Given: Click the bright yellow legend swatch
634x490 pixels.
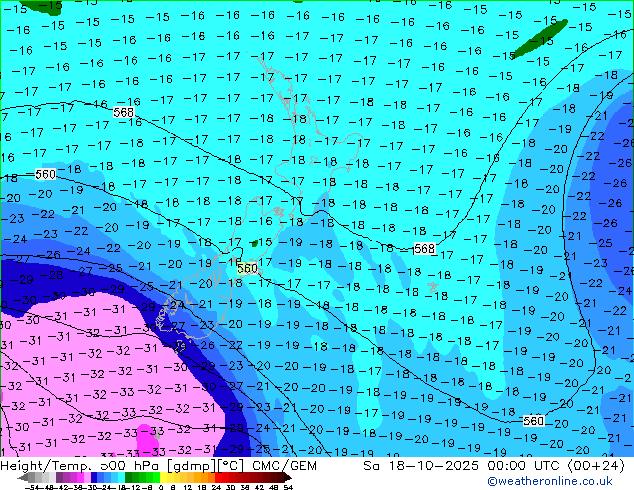Looking at the screenshot, I should click(x=163, y=477).
